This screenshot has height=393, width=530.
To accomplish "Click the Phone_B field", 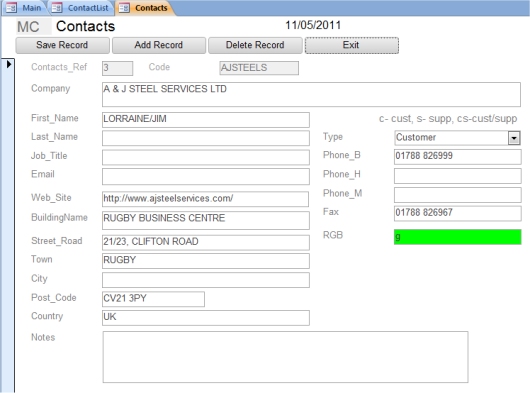I will tap(457, 157).
